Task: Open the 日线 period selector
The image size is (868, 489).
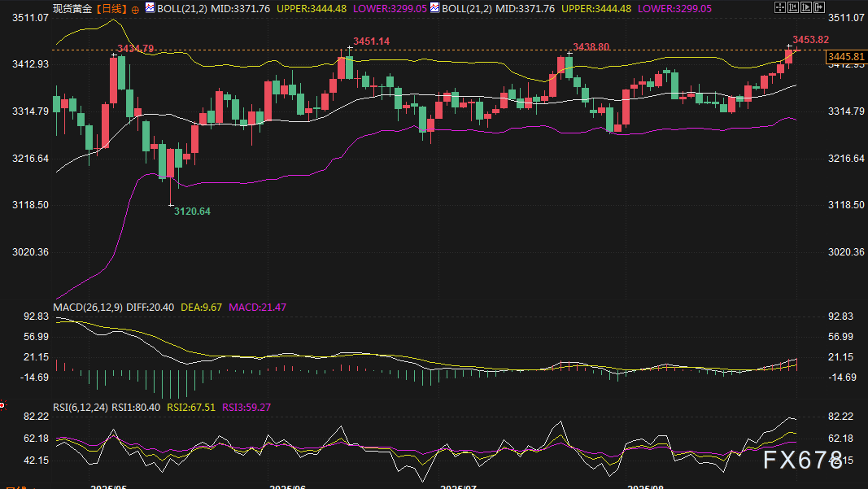Action: [114, 8]
